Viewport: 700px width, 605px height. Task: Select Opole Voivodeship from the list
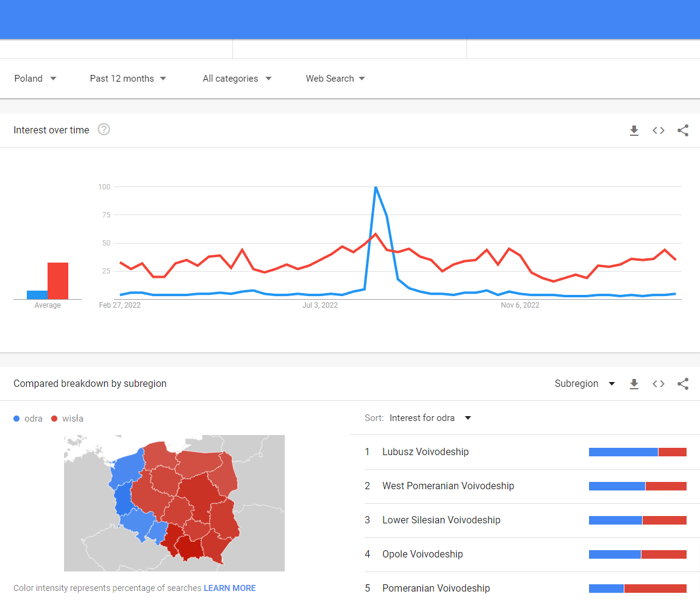point(423,554)
